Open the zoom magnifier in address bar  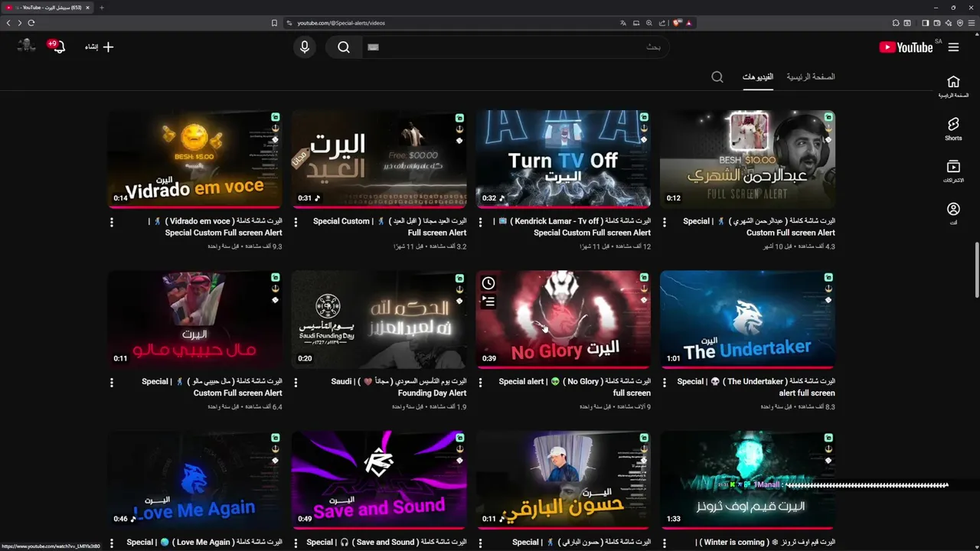649,23
